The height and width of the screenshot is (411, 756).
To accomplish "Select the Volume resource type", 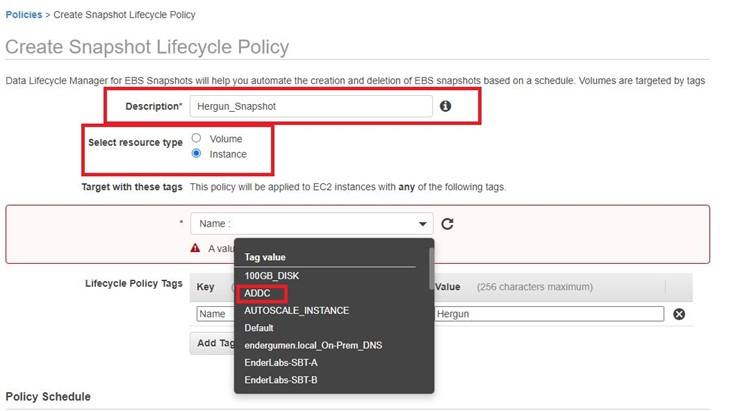I will 197,139.
